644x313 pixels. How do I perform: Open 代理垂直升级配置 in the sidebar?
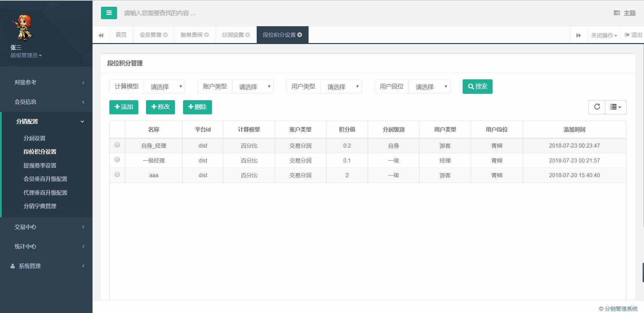(45, 193)
